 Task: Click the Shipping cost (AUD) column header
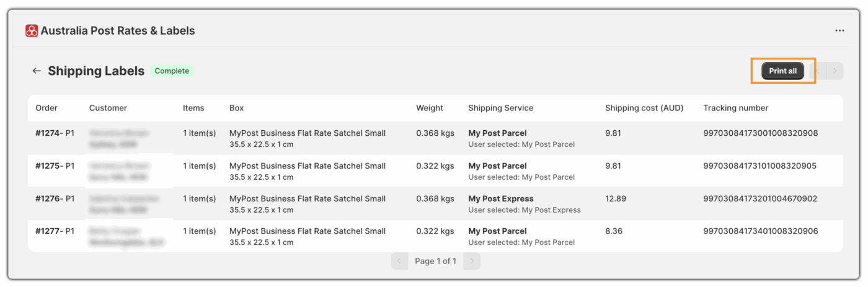point(644,108)
